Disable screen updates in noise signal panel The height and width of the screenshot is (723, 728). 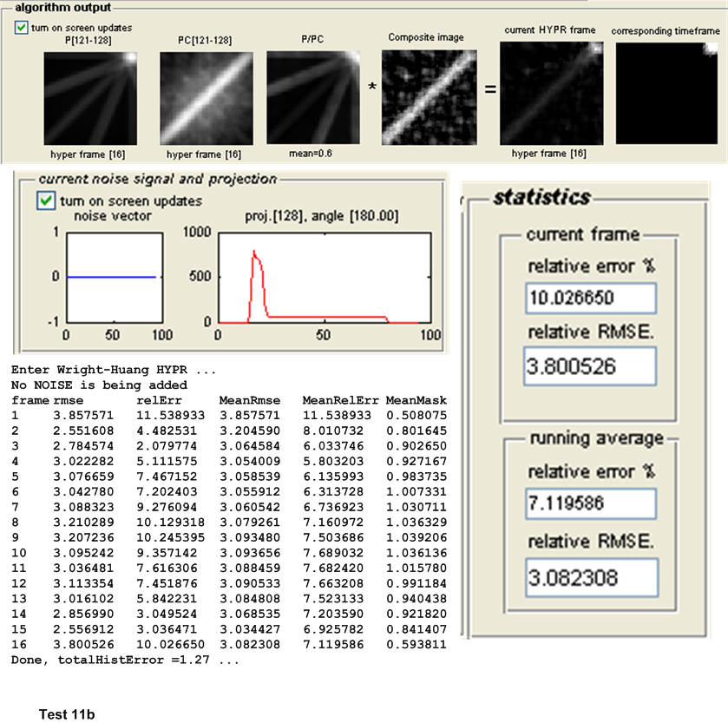pos(46,201)
